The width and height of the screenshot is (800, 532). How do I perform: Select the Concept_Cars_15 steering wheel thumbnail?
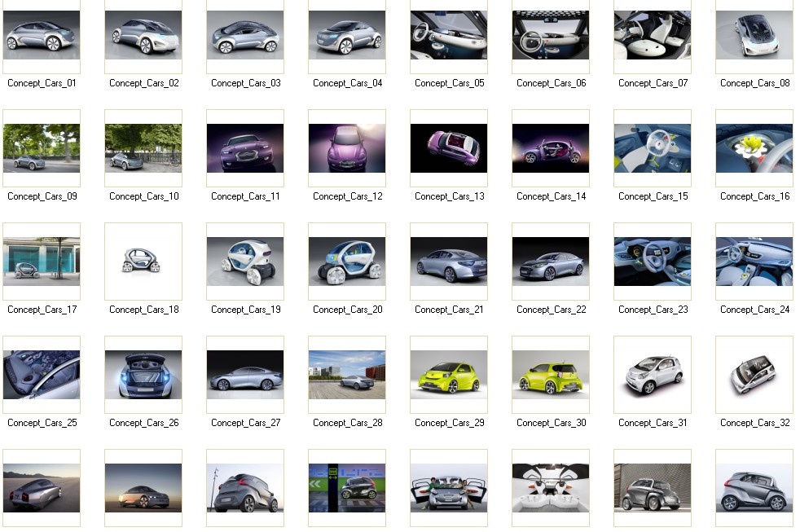point(653,148)
